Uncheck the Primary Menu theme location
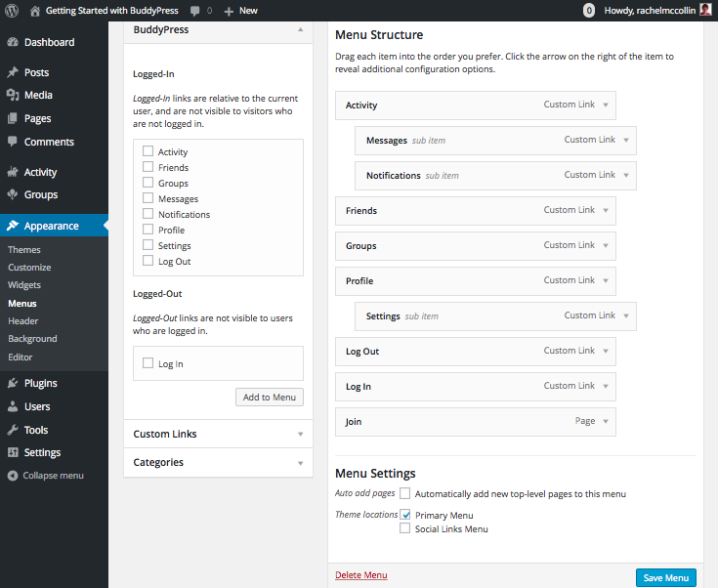Image resolution: width=718 pixels, height=588 pixels. point(404,515)
